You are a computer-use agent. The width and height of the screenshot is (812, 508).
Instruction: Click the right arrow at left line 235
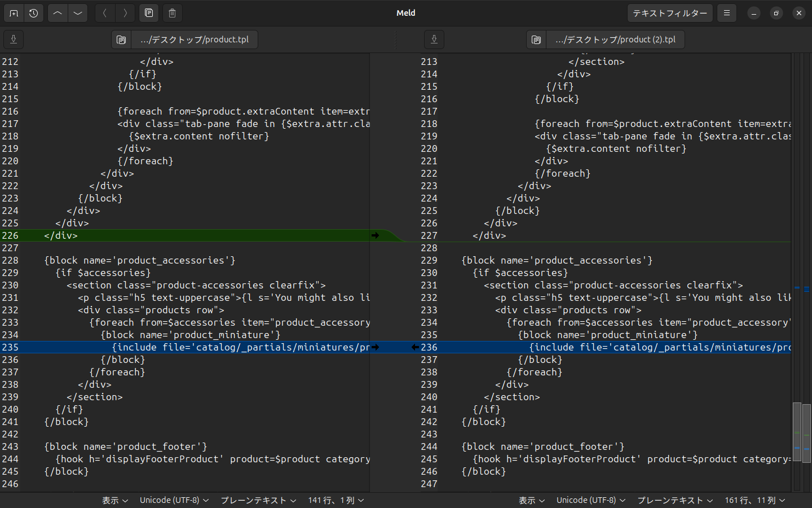(375, 347)
